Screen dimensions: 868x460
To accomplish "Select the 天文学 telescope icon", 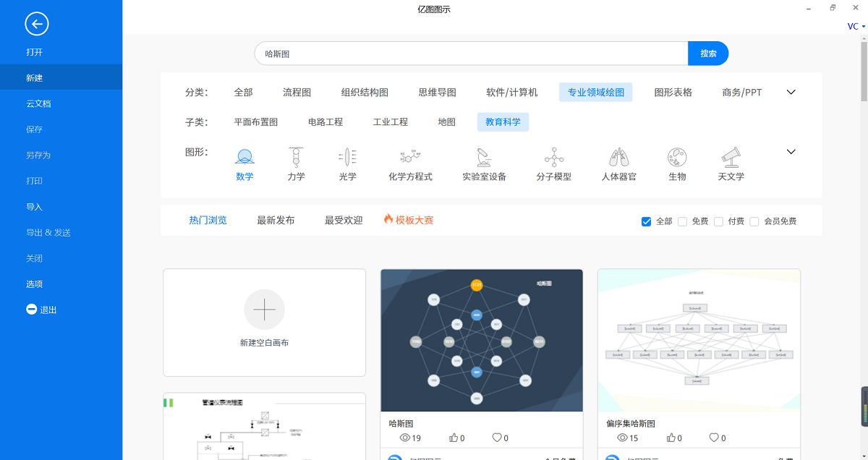I will [x=731, y=156].
